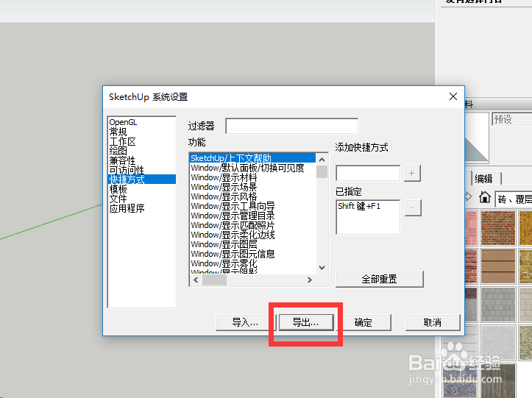Click the function list scroll right arrow
The width and height of the screenshot is (532, 398).
[310, 280]
